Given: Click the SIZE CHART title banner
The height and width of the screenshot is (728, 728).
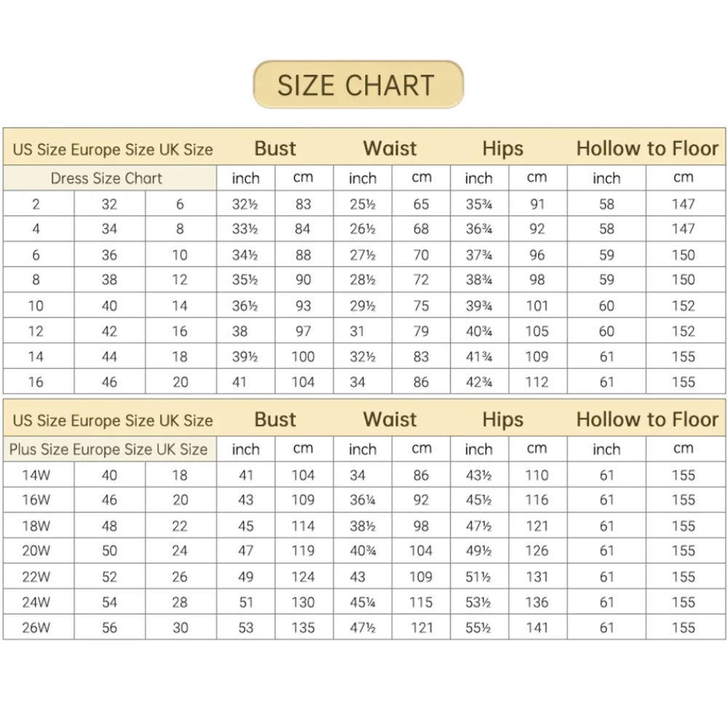Looking at the screenshot, I should pyautogui.click(x=357, y=85).
